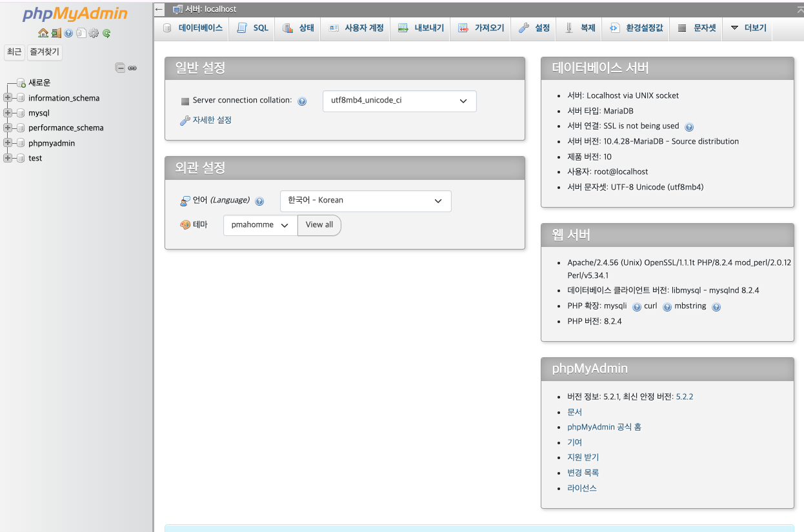804x532 pixels.
Task: Click the 서버: localhost breadcrumb
Action: pyautogui.click(x=210, y=10)
